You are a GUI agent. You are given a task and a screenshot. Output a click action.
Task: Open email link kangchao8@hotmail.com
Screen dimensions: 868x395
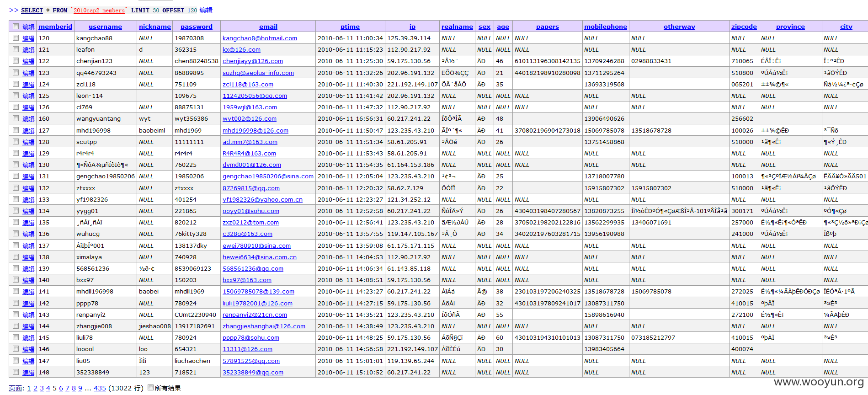[260, 38]
